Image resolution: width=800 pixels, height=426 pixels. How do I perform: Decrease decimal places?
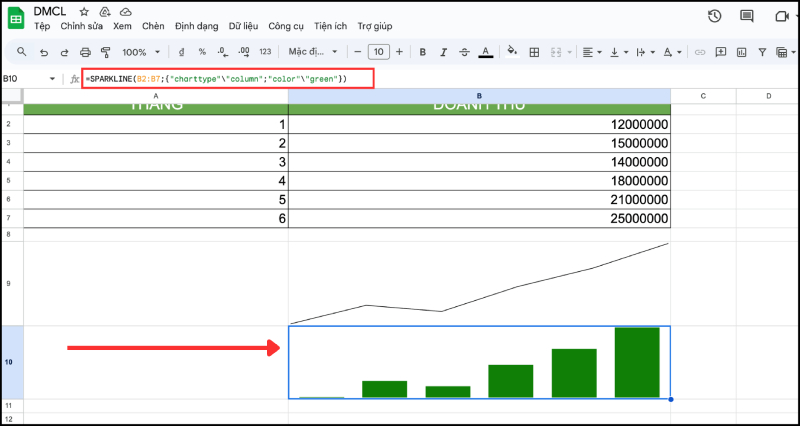(222, 52)
